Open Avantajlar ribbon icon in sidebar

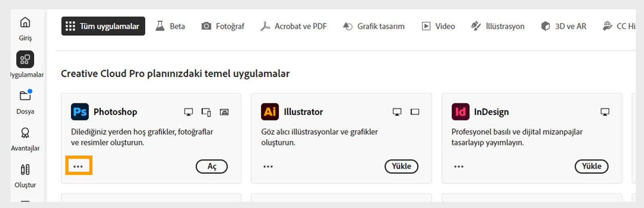tap(25, 133)
